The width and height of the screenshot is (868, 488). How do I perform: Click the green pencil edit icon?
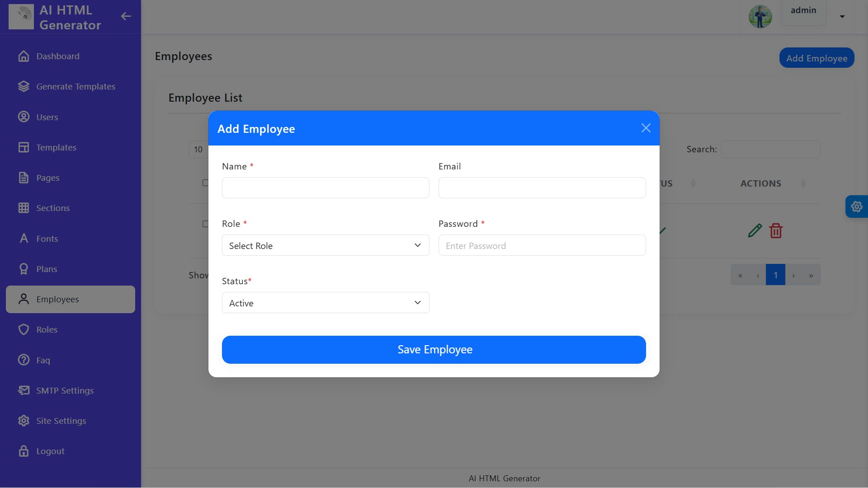pos(755,231)
